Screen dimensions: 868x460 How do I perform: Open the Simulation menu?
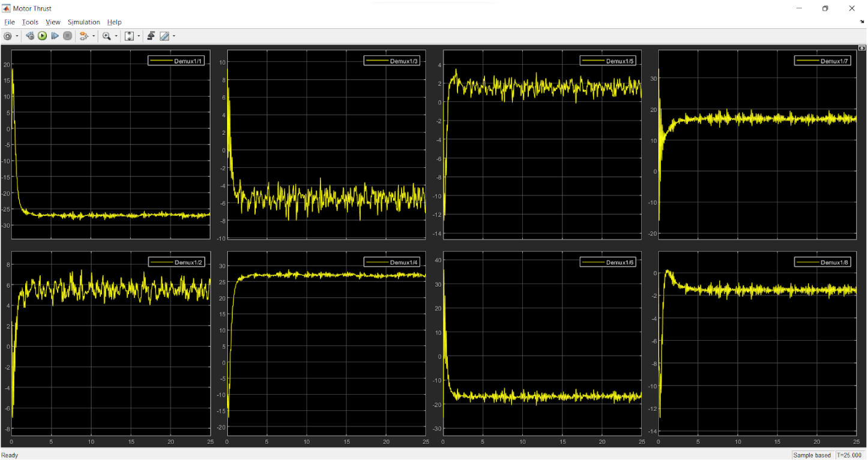click(x=84, y=22)
